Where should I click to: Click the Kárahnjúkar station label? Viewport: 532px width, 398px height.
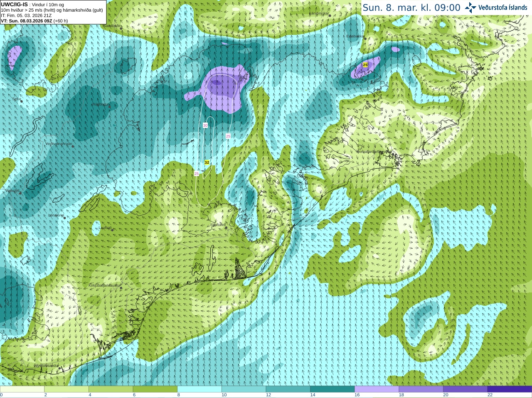point(319,13)
